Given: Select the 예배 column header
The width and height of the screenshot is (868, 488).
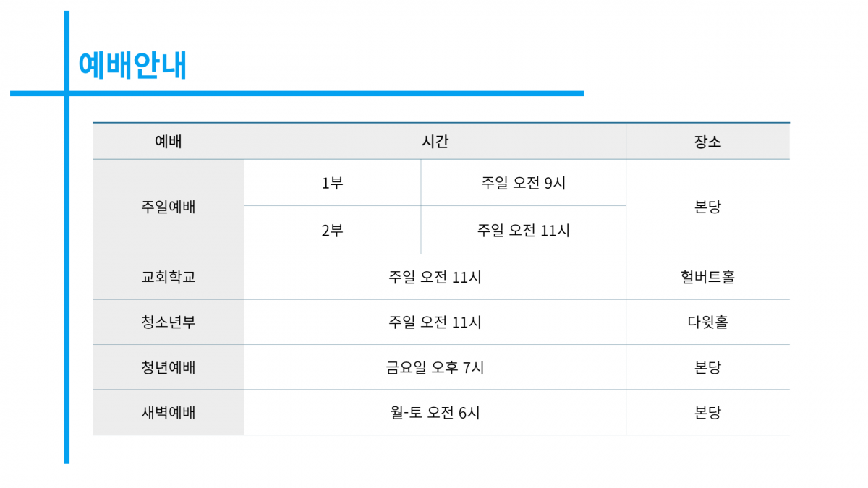Looking at the screenshot, I should (169, 142).
